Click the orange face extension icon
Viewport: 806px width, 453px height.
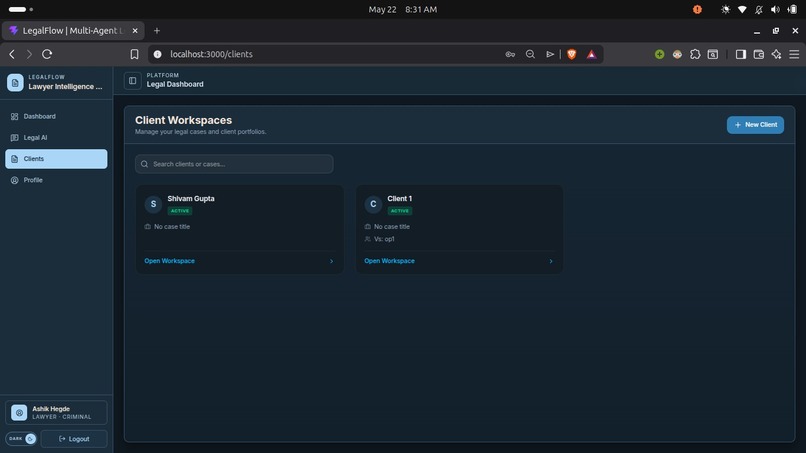pyautogui.click(x=677, y=54)
